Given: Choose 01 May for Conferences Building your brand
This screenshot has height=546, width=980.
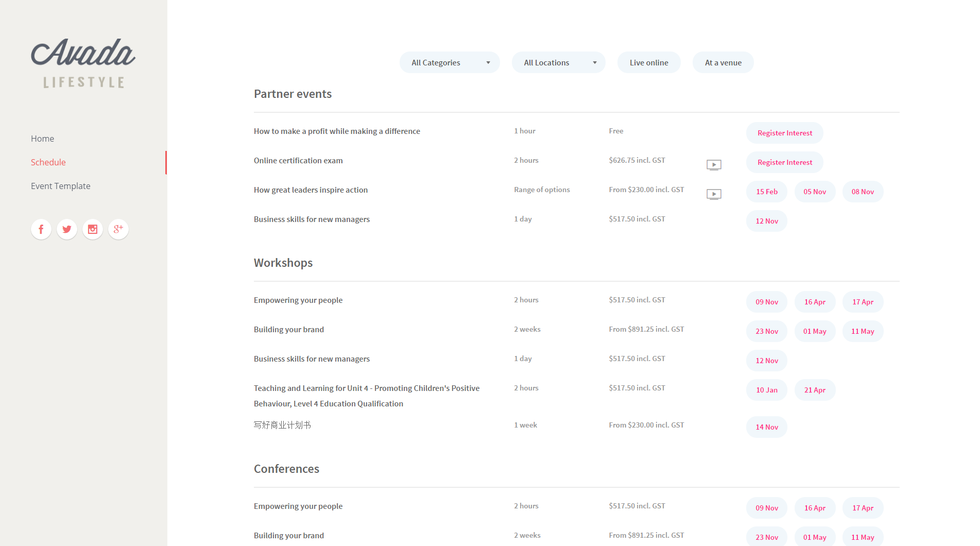Looking at the screenshot, I should pos(815,537).
